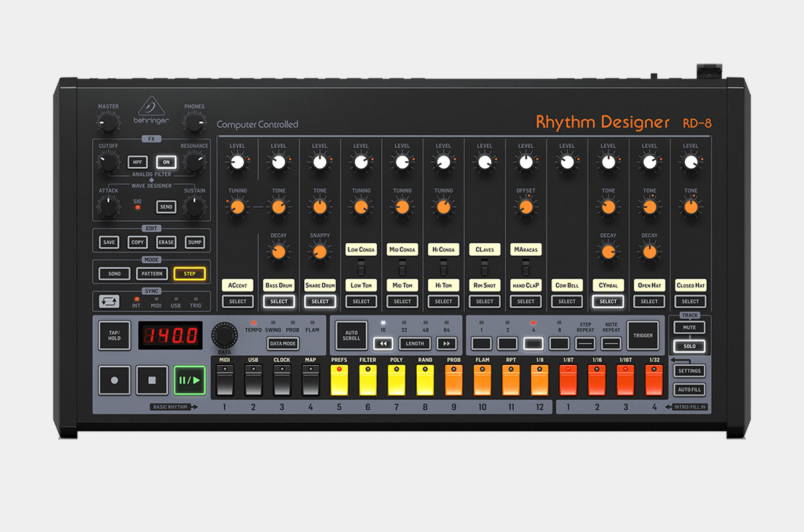Click step key 1 labeled MIDI
The width and height of the screenshot is (804, 532).
[x=224, y=379]
